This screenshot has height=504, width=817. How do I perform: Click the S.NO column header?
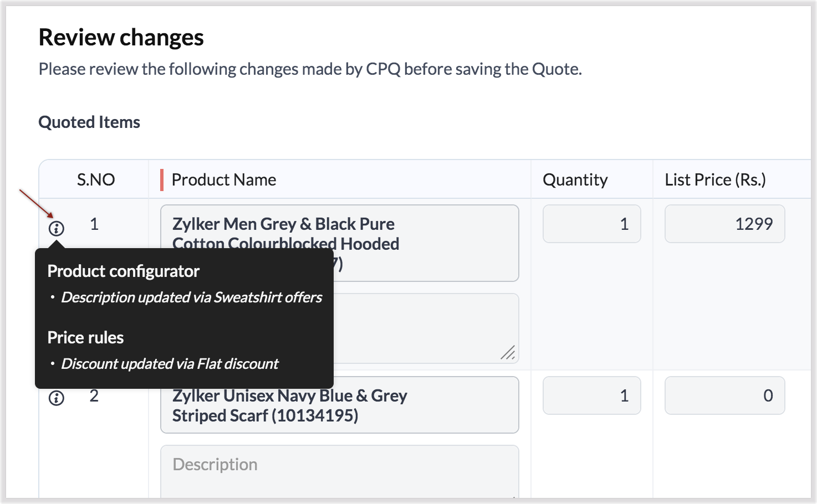[x=95, y=179]
